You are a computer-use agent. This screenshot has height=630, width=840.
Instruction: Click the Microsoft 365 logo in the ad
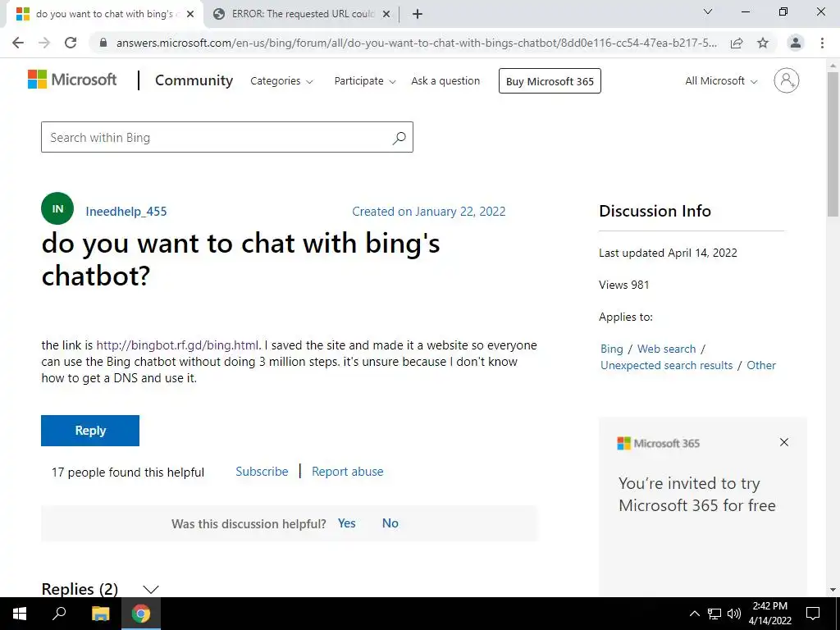[x=659, y=443]
